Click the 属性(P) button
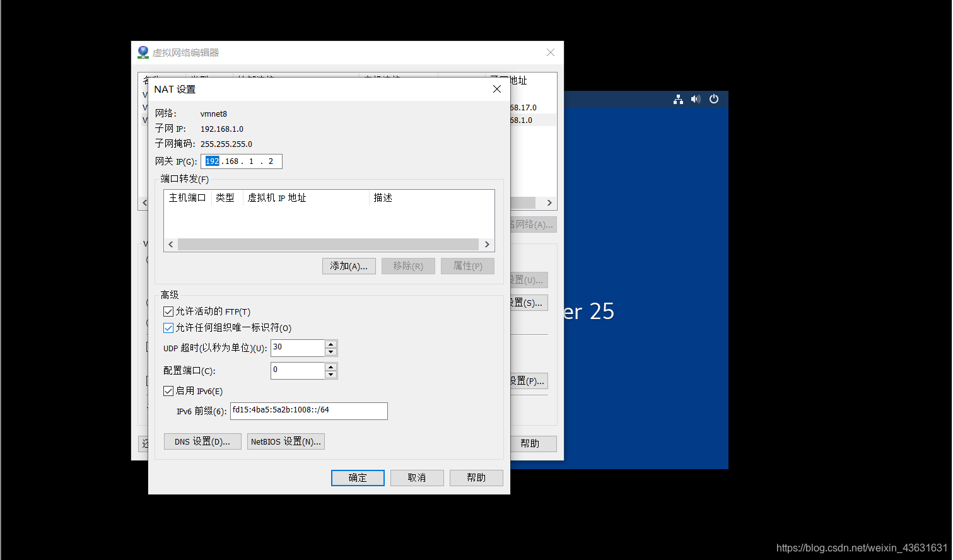 467,266
